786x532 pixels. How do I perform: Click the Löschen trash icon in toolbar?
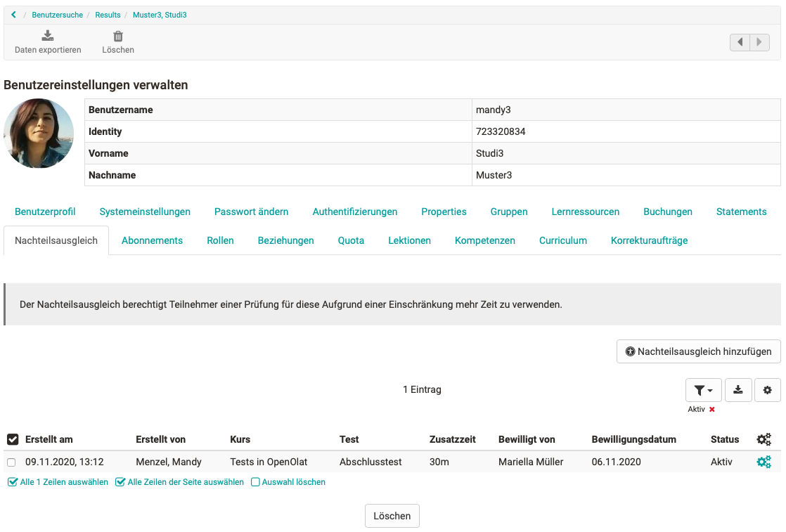[118, 37]
